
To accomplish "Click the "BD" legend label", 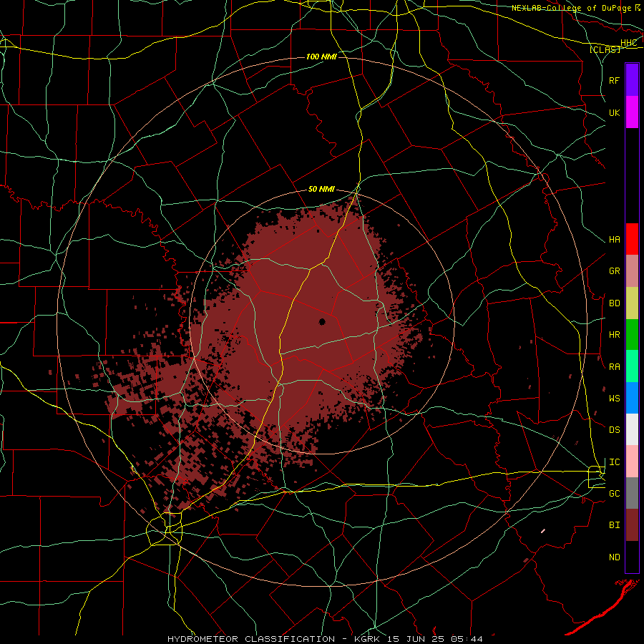I will point(614,303).
